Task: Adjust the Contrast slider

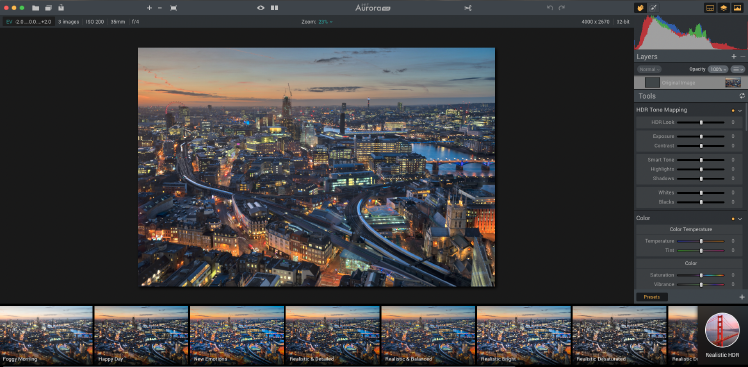Action: click(701, 146)
